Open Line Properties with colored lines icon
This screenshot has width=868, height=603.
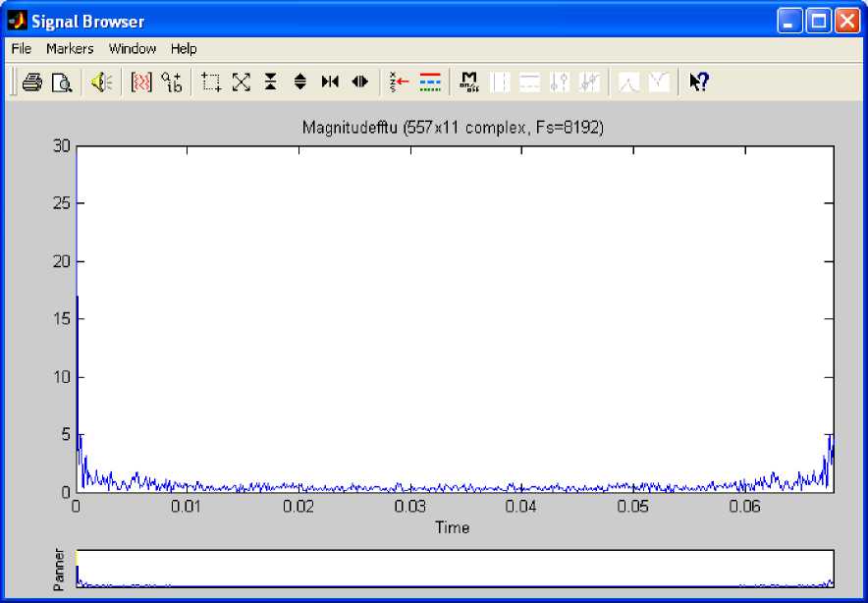[430, 82]
